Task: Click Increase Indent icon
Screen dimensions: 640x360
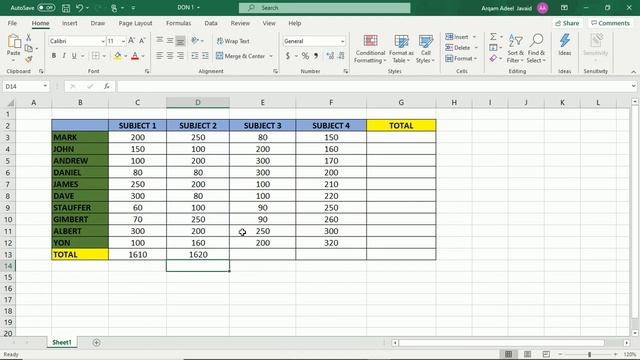Action: [x=205, y=56]
